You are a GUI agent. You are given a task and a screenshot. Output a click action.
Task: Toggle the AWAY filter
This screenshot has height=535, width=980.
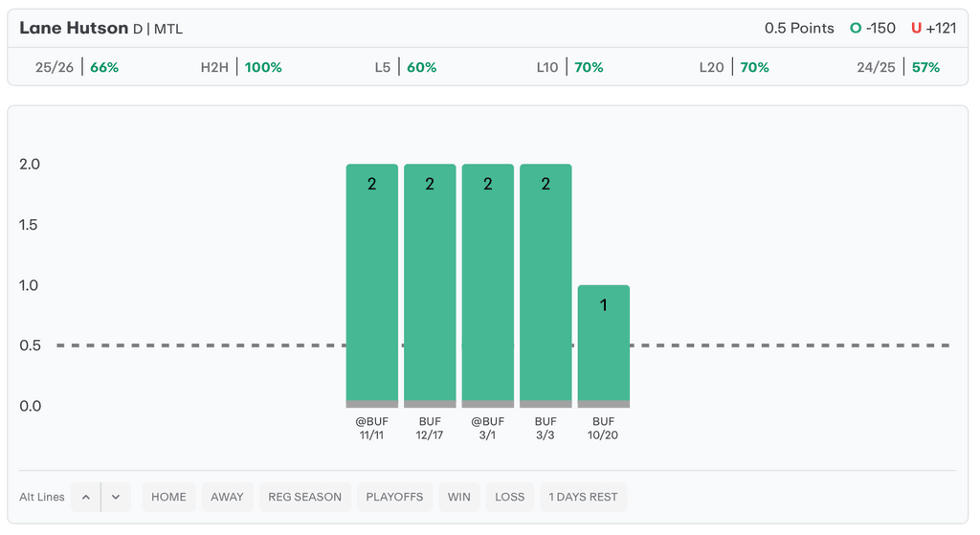click(x=227, y=497)
